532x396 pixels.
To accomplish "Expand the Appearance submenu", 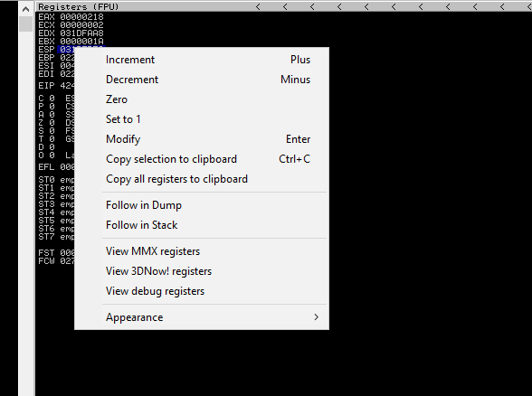I will [x=202, y=317].
